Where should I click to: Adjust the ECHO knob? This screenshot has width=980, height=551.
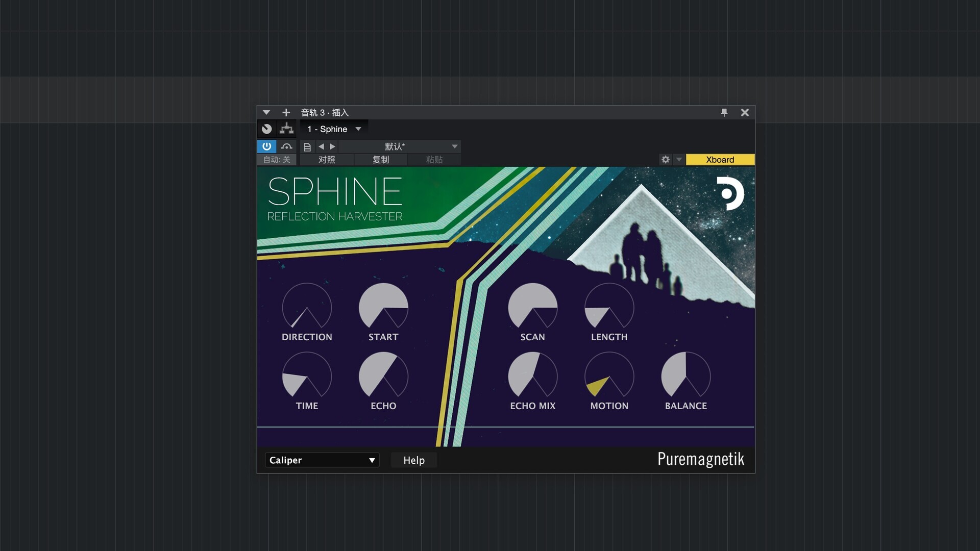[x=383, y=375]
